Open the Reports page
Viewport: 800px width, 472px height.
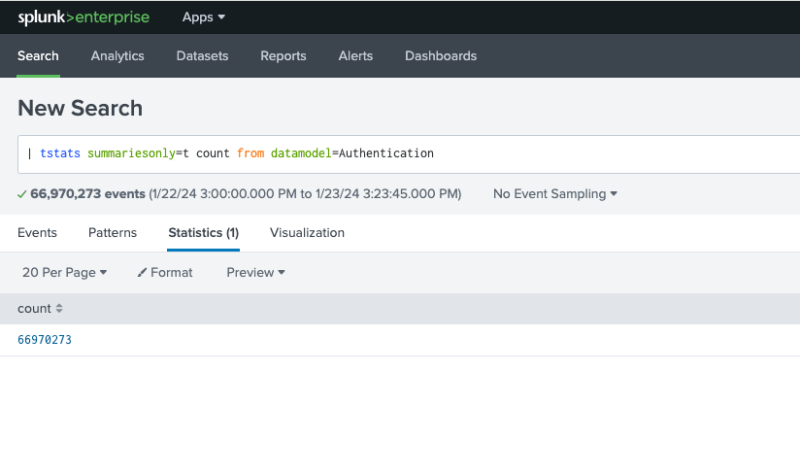coord(283,56)
